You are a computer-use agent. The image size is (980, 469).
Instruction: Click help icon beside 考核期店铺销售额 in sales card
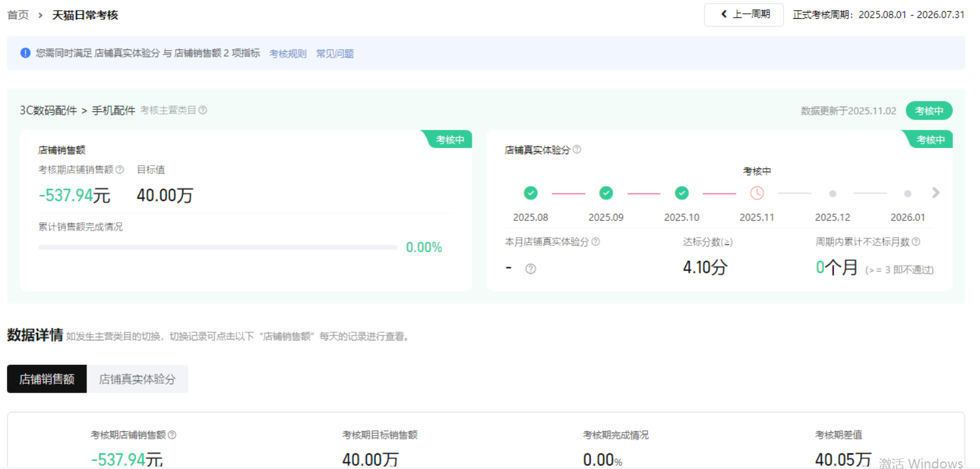point(120,169)
